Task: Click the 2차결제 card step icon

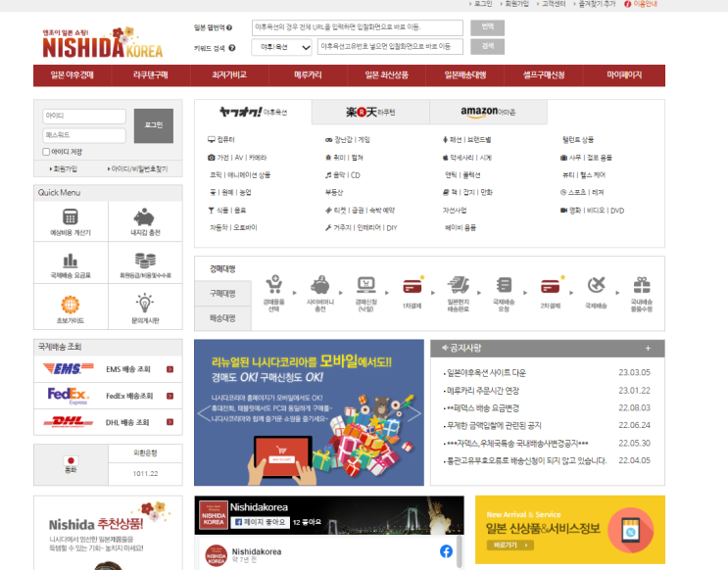Action: tap(551, 285)
